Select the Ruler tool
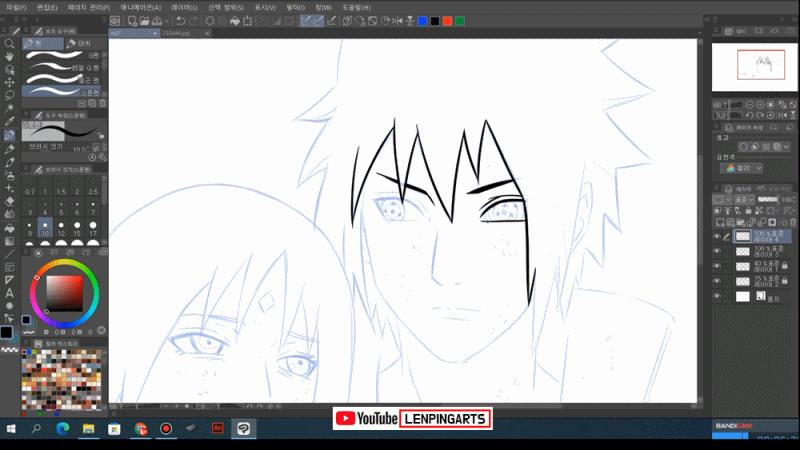 (9, 280)
